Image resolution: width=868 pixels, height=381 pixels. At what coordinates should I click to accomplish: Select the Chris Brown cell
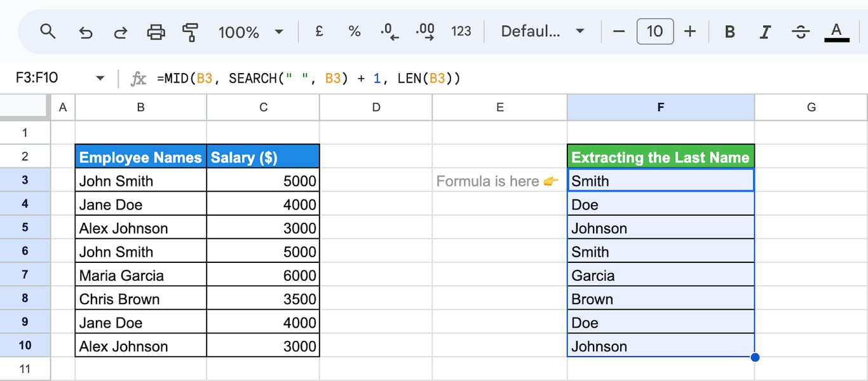pyautogui.click(x=141, y=298)
